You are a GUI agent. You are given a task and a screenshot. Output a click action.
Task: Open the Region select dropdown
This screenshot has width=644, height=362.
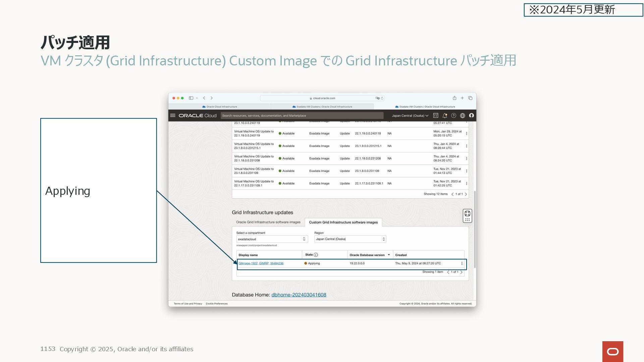350,239
